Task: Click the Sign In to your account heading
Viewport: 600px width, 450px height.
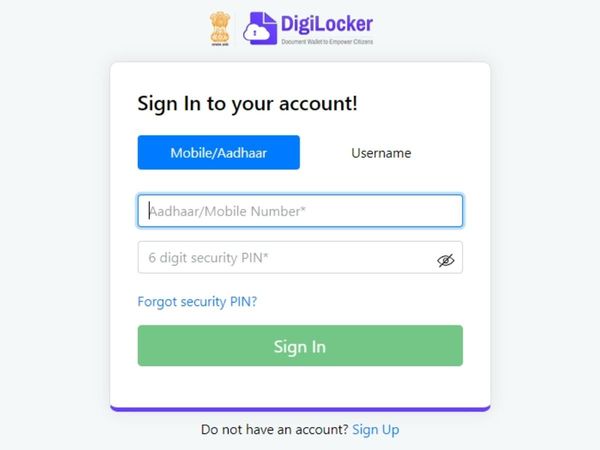Action: click(x=248, y=104)
